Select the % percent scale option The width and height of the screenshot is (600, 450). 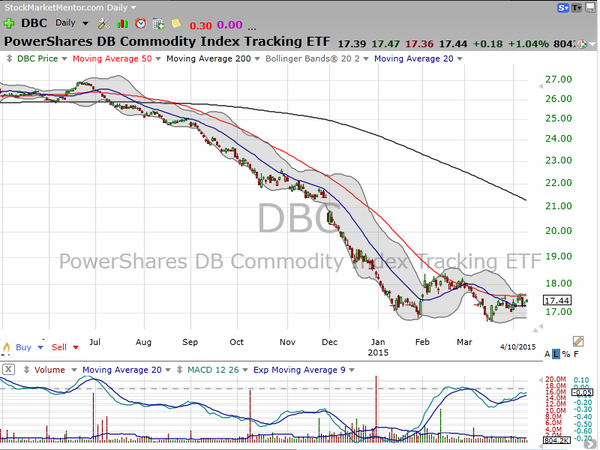point(566,354)
